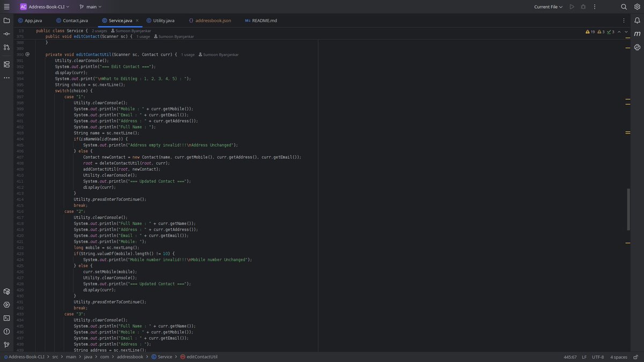Click editContactUtil method breadcrumb
This screenshot has width=644, height=362.
click(x=199, y=357)
